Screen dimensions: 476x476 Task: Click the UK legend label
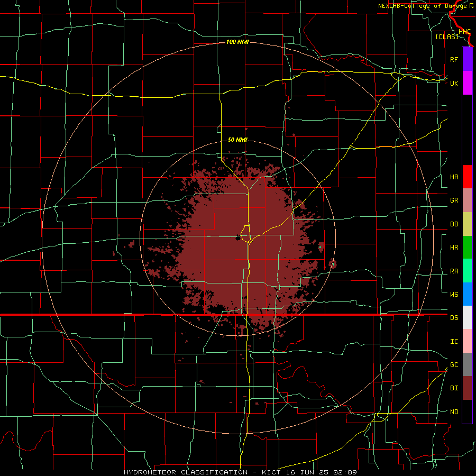coord(454,83)
